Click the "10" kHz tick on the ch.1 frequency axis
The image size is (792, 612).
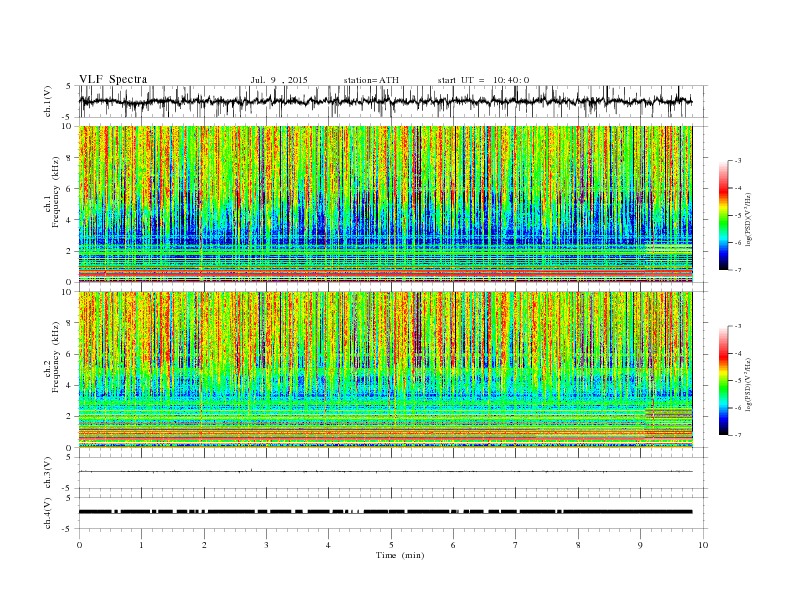tap(68, 126)
